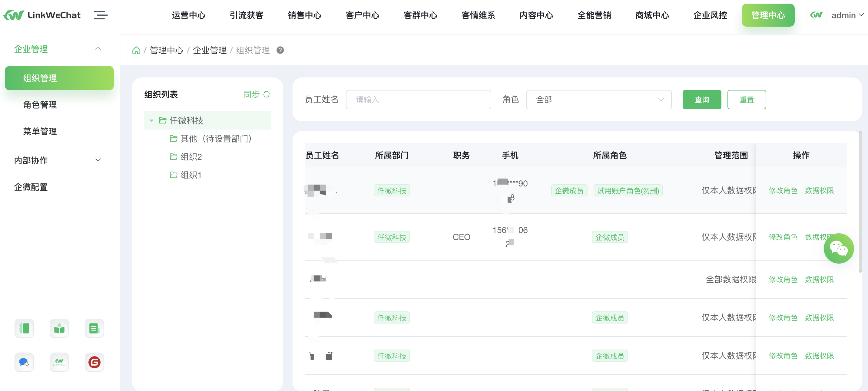Focus the 员工姓名 input field
The height and width of the screenshot is (391, 868).
coord(418,99)
